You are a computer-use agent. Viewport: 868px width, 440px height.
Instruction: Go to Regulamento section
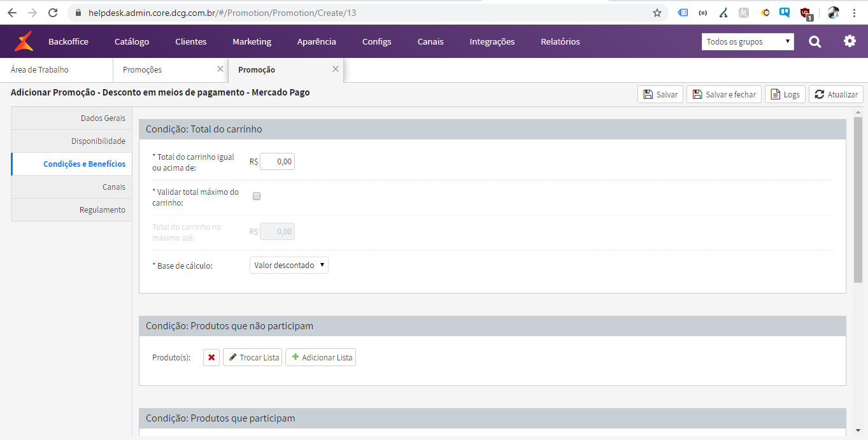pyautogui.click(x=71, y=210)
